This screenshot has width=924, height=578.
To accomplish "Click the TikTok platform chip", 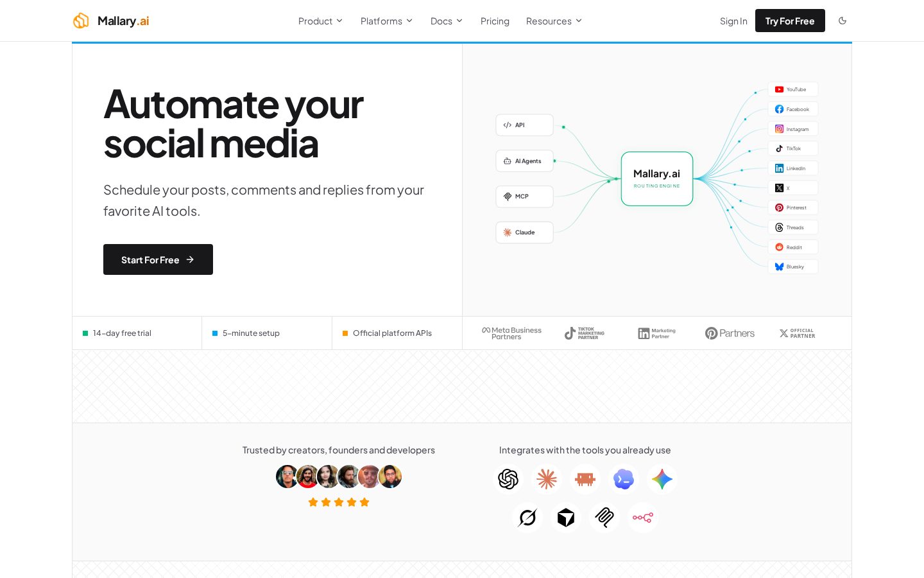I will coord(792,148).
